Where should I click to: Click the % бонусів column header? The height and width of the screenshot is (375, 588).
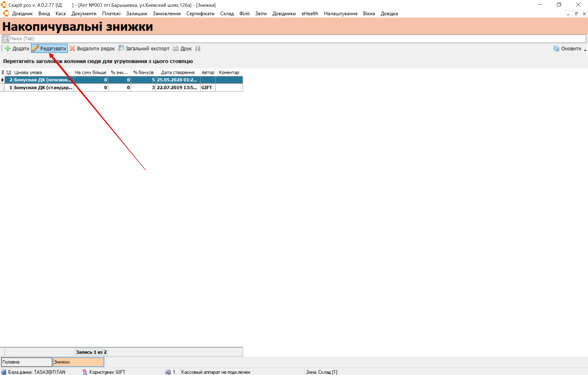click(143, 72)
